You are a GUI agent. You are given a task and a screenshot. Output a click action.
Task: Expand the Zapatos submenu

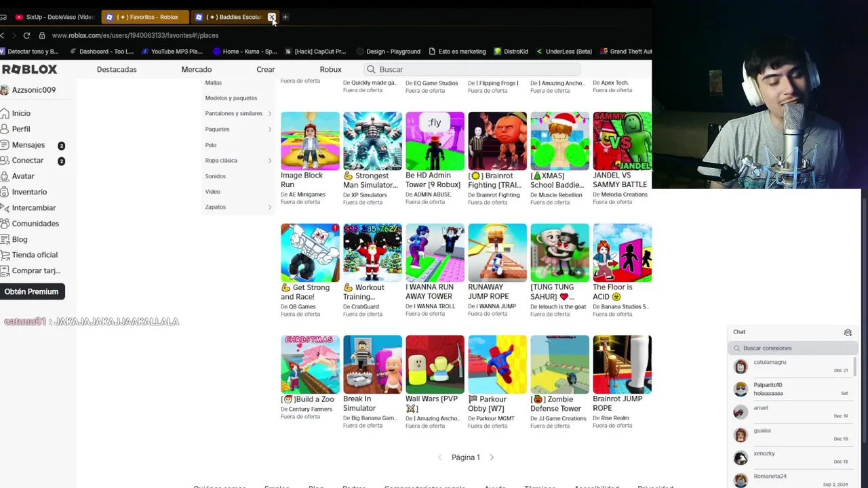[x=269, y=207]
